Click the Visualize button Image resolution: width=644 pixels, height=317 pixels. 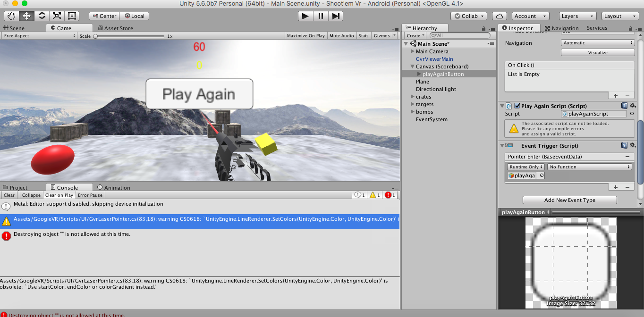coord(597,53)
